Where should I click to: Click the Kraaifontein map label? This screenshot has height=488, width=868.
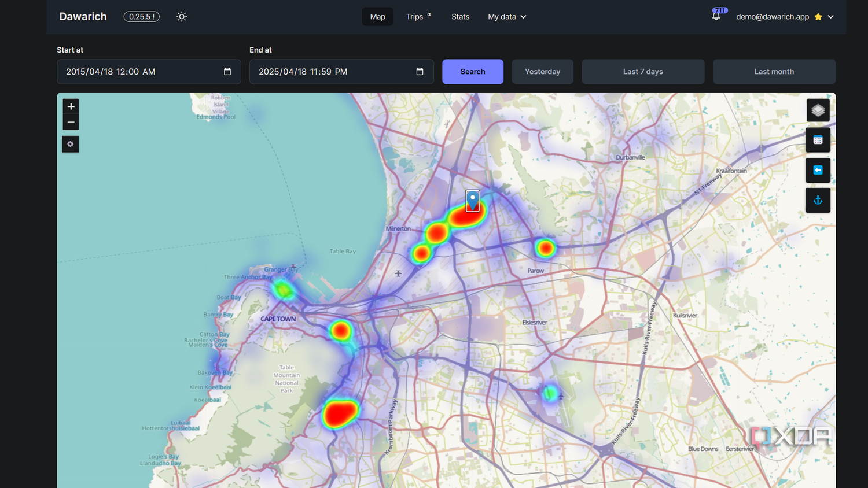tap(731, 171)
